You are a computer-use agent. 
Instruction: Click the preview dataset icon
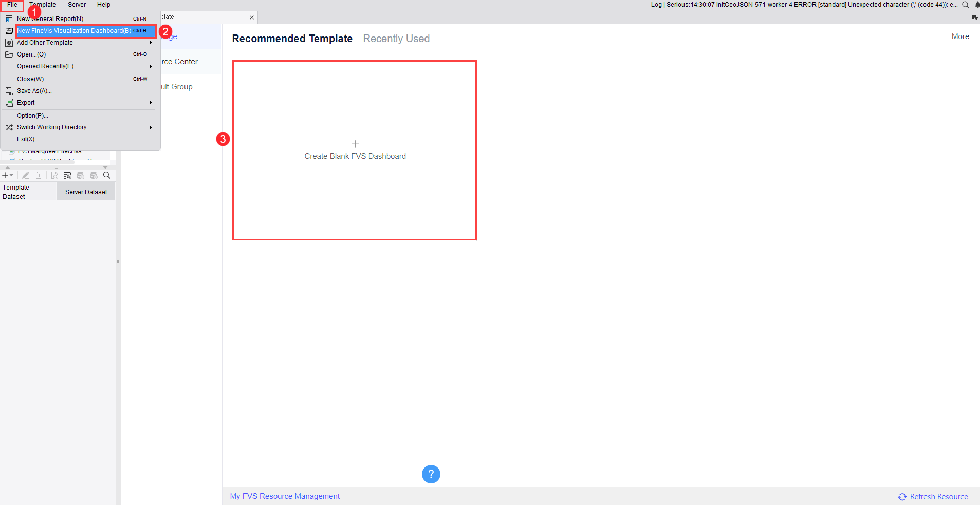tap(54, 175)
